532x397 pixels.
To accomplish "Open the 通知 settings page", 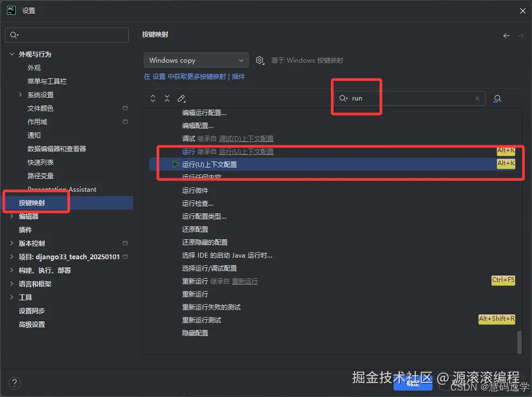I will tap(34, 135).
